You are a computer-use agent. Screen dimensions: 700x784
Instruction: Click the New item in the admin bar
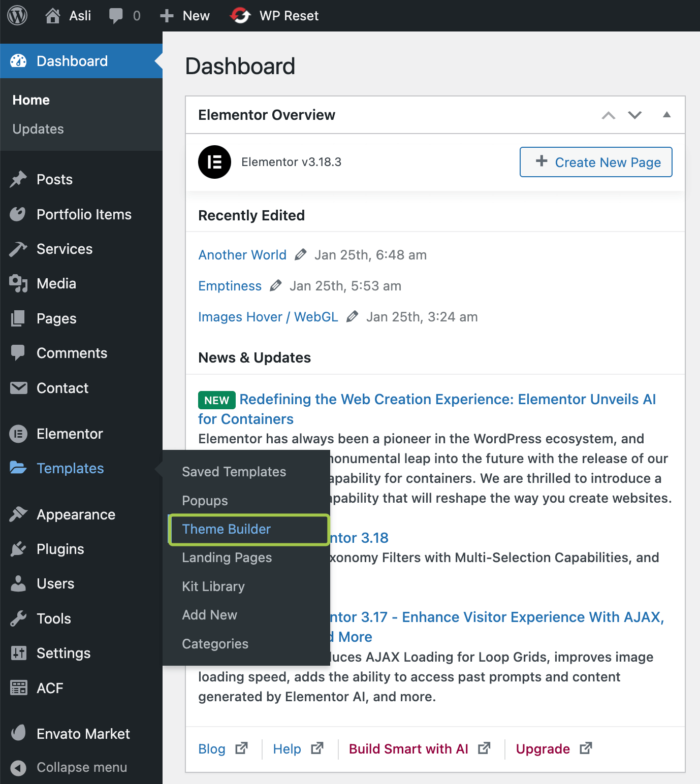(185, 16)
